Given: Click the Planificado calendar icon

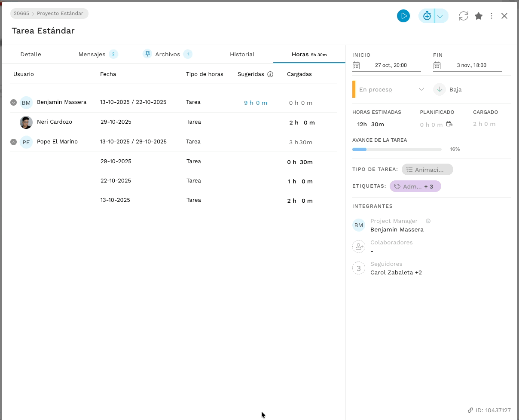Looking at the screenshot, I should click(x=449, y=124).
